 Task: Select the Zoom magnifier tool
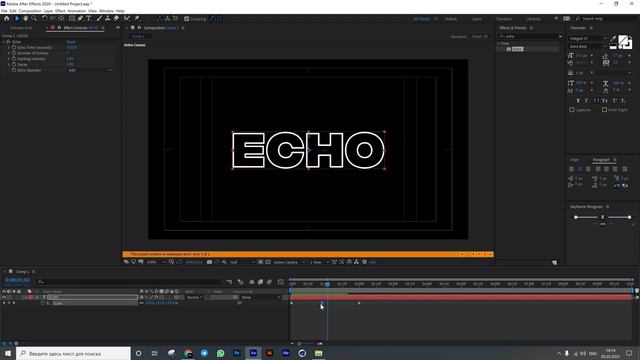34,18
